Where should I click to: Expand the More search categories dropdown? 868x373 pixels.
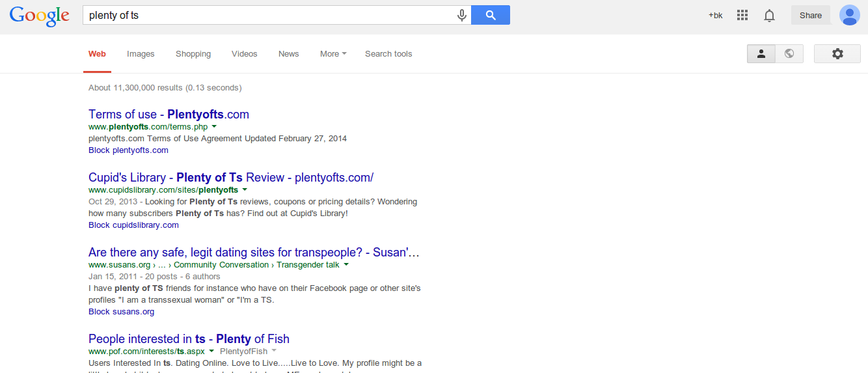[332, 54]
